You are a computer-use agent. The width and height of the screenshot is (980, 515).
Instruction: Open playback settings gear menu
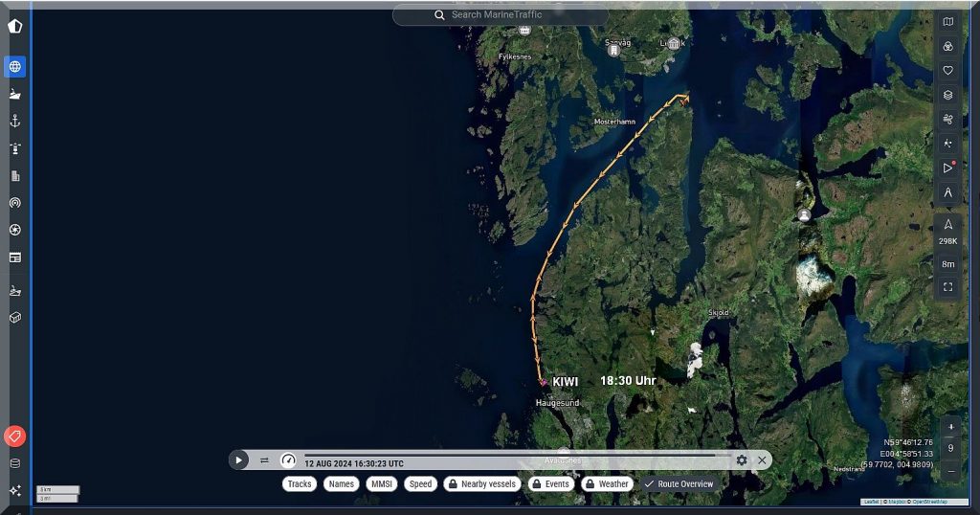(x=742, y=460)
